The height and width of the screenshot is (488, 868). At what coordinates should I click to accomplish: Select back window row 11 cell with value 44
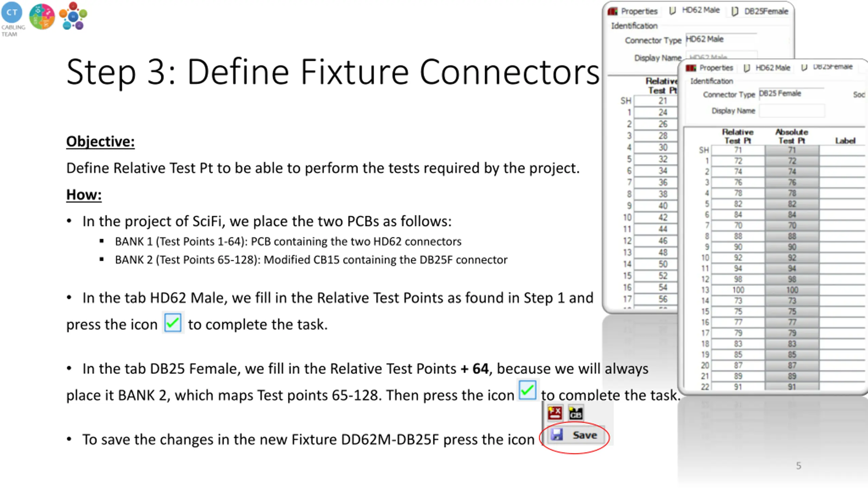coord(656,229)
